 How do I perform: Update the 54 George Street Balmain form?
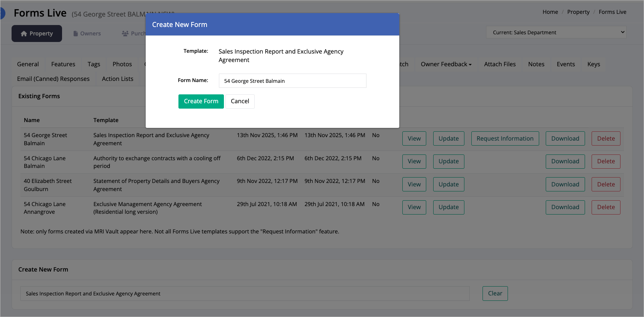pos(449,139)
